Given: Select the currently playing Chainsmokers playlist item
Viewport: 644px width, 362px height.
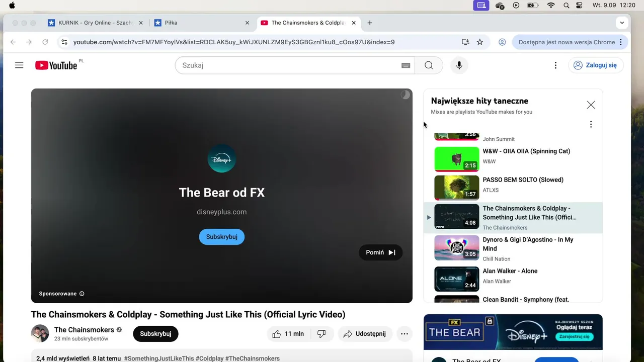Looking at the screenshot, I should [513, 218].
